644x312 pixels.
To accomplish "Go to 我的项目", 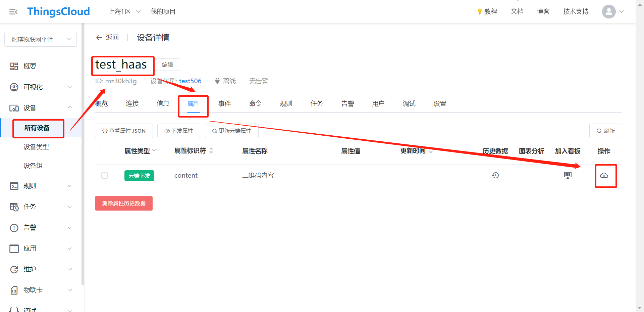I will (x=163, y=11).
